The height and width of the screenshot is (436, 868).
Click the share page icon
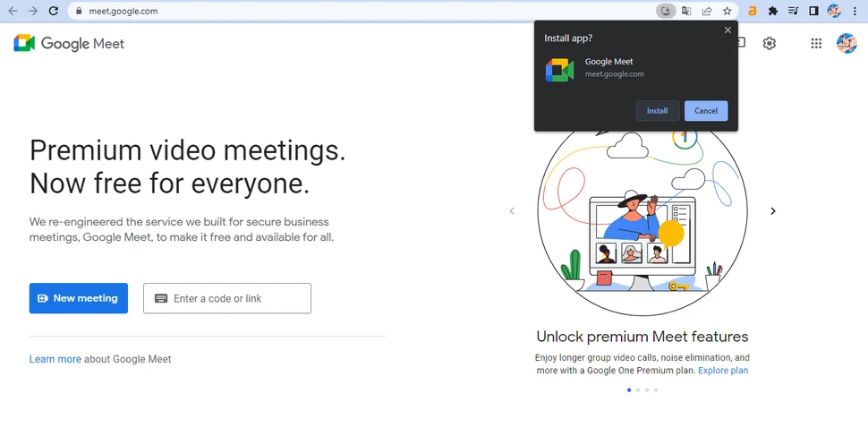(x=707, y=11)
